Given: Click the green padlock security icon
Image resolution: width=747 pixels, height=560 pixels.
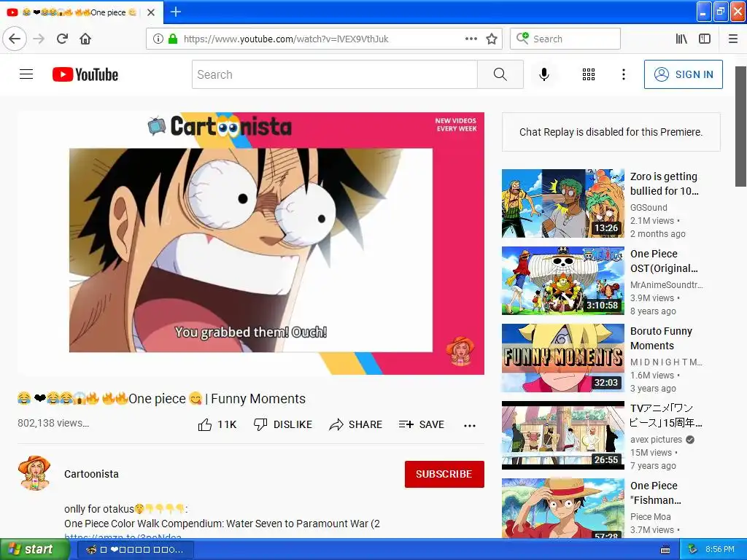Looking at the screenshot, I should [x=173, y=39].
